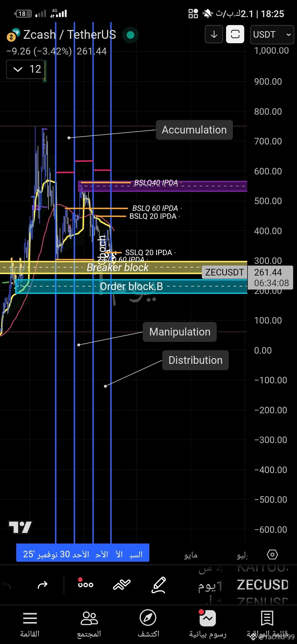297x644 pixels.
Task: Select the BSLQ40 IPDA label
Action: point(156,183)
